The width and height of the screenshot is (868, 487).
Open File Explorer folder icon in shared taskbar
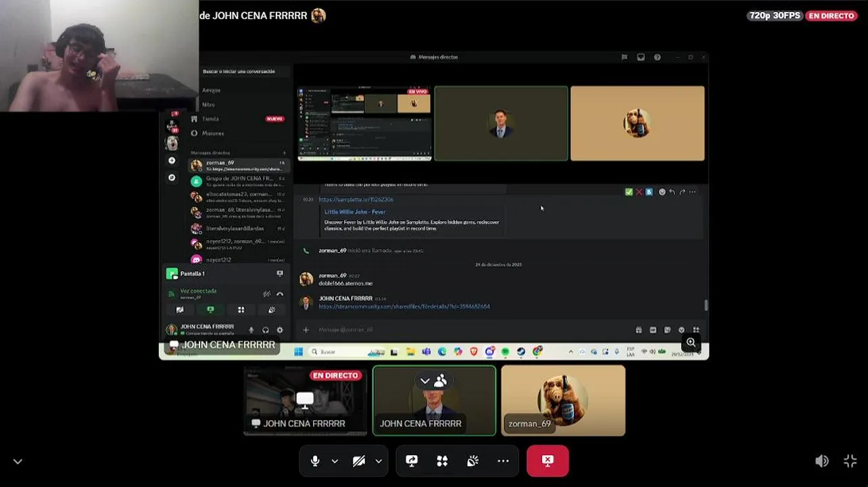pyautogui.click(x=410, y=352)
